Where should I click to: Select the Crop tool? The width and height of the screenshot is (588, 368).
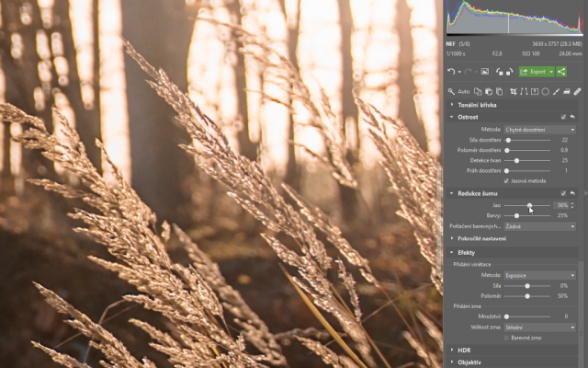[x=513, y=91]
